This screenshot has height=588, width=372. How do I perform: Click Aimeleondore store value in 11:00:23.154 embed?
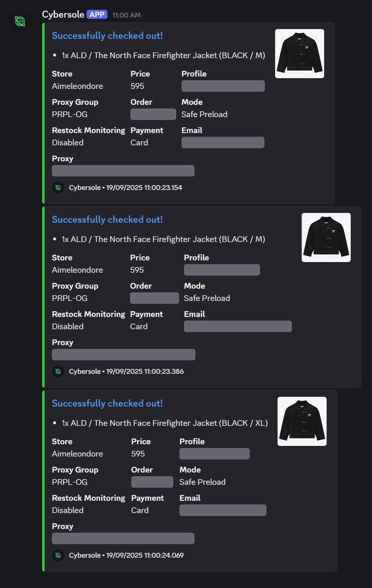tap(77, 86)
